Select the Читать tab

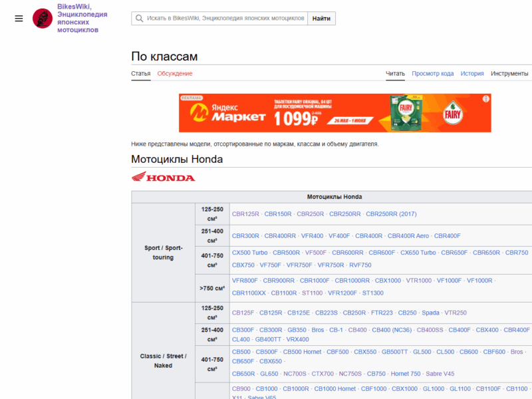[x=395, y=74]
